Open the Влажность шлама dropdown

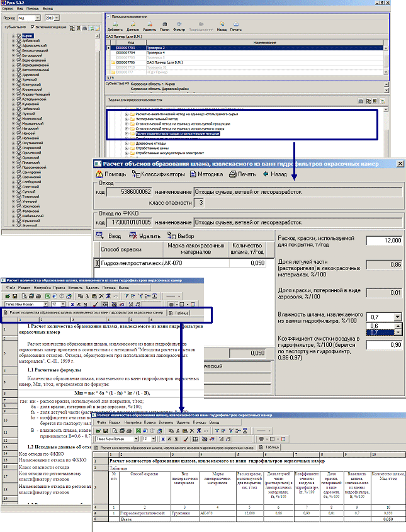pos(397,317)
